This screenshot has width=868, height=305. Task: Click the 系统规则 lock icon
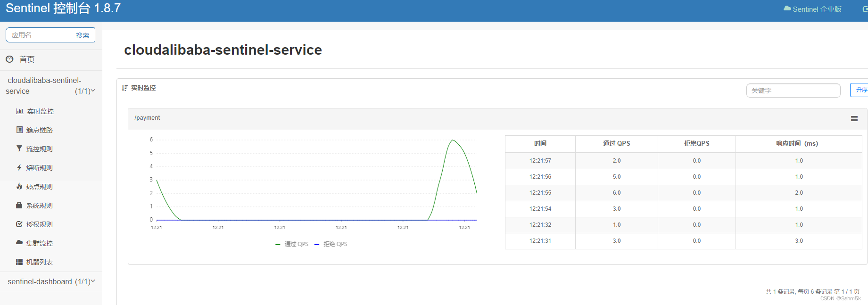[19, 205]
